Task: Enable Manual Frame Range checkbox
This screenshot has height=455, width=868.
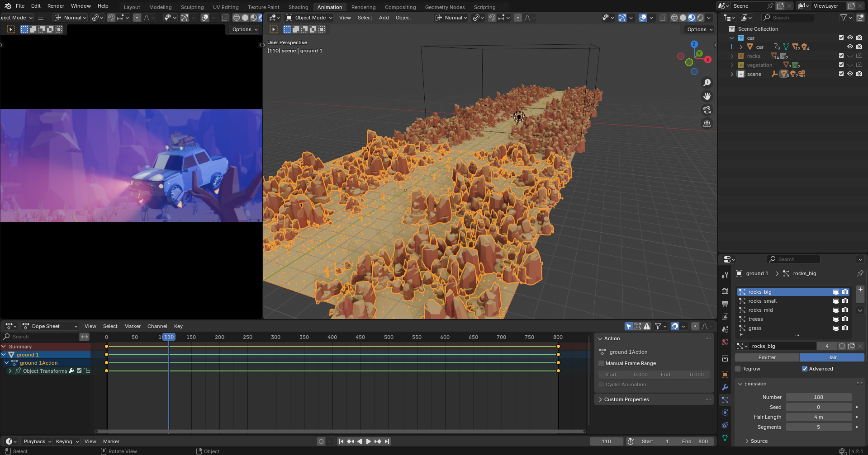Action: 601,363
